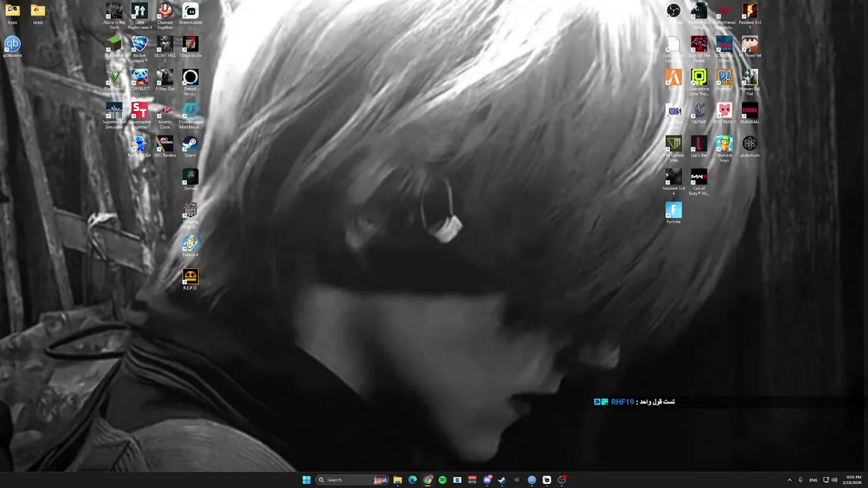The image size is (868, 488).
Task: Select the Human Fall Flat shortcut
Action: pos(750,83)
